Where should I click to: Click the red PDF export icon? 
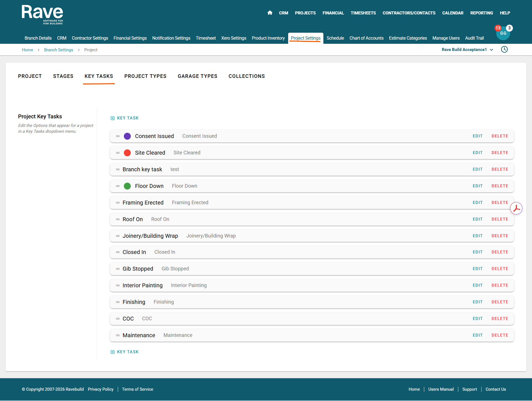(x=516, y=208)
